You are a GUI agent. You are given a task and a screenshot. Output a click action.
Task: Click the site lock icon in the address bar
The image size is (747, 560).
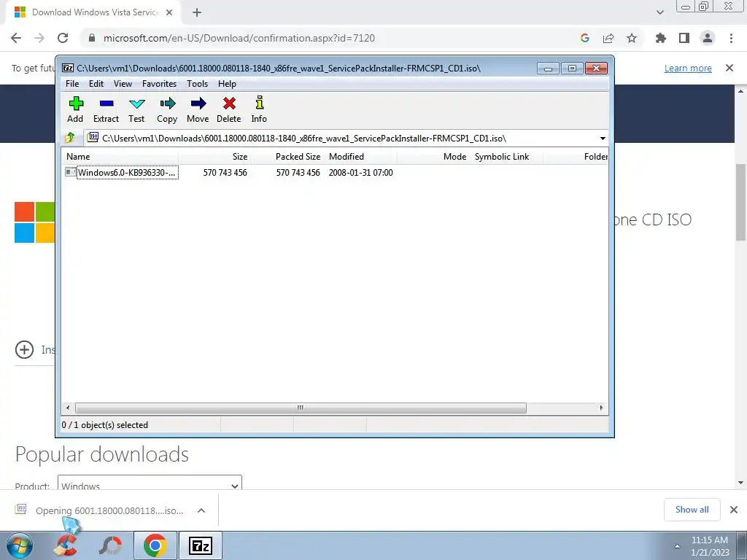pyautogui.click(x=92, y=38)
